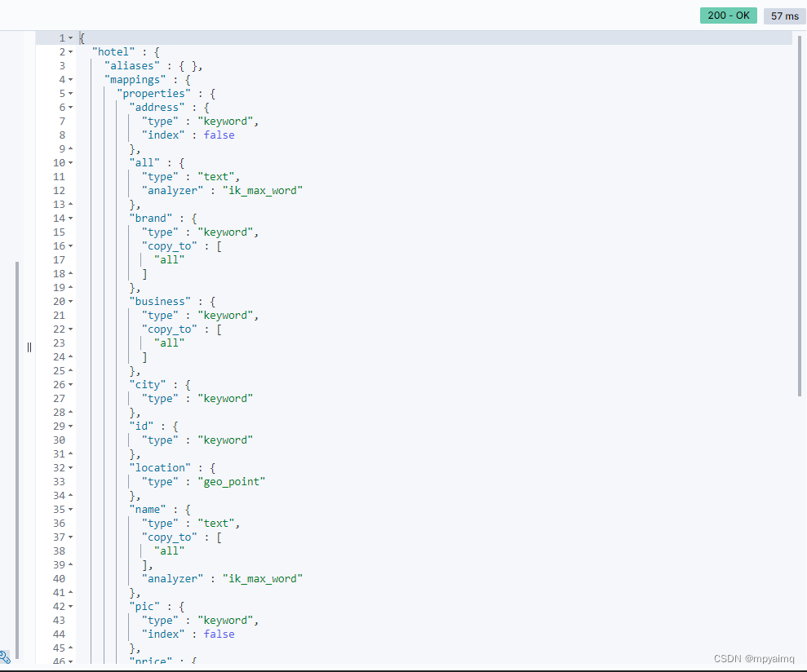Collapse the root JSON object on line 1

pos(70,38)
